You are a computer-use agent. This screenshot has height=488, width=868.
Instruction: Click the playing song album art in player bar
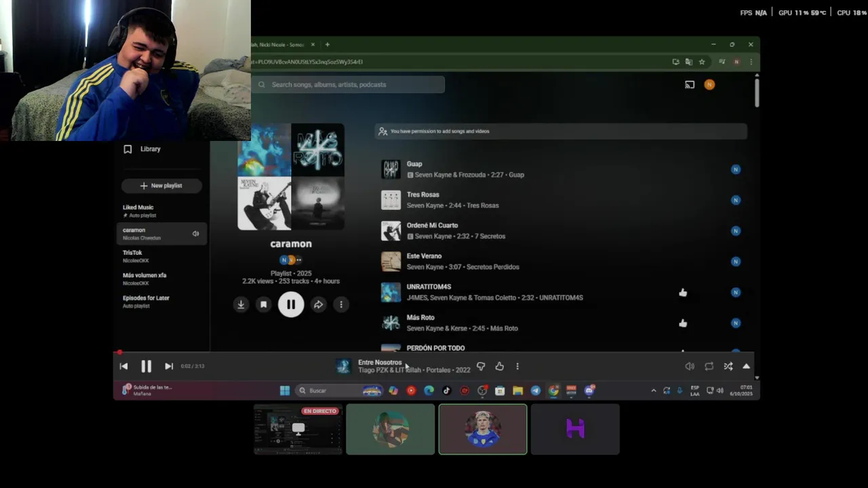click(x=344, y=366)
